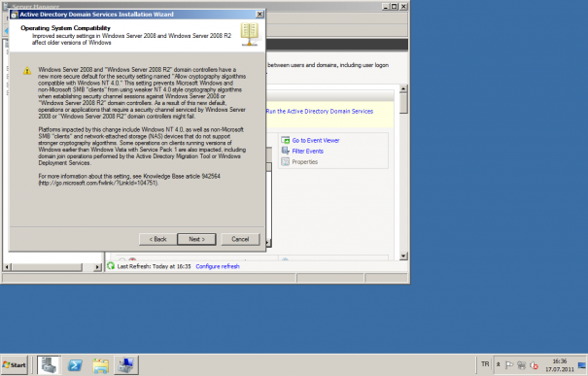588x376 pixels.
Task: Click the Go to Event Viewer icon
Action: coord(286,140)
